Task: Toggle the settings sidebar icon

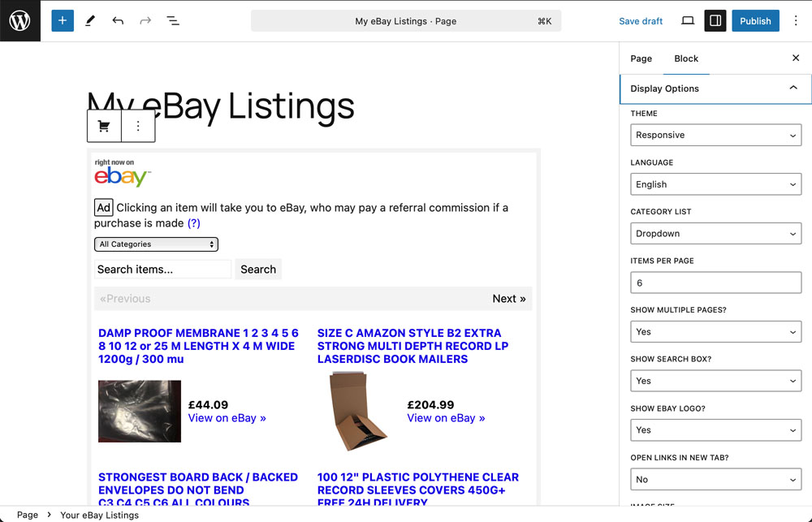Action: 715,21
